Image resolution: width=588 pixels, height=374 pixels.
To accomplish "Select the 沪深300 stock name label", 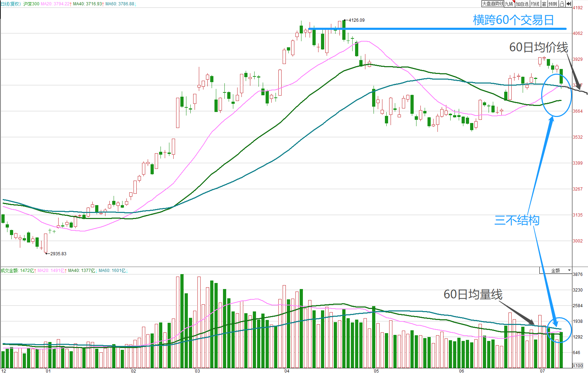I will [x=31, y=4].
